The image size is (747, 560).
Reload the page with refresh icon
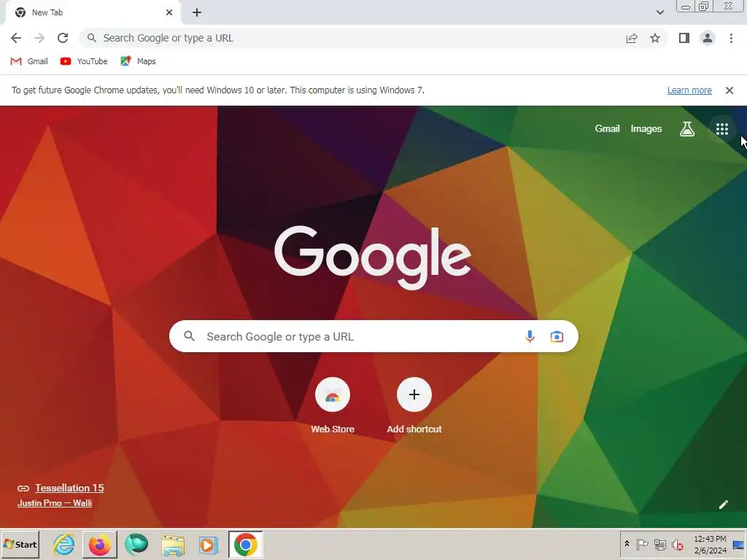(x=63, y=38)
